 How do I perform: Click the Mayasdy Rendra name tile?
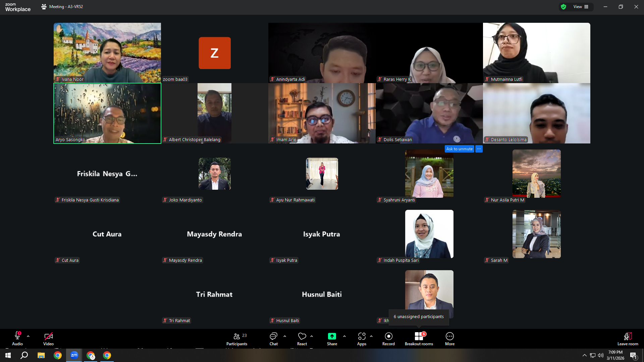click(x=215, y=234)
